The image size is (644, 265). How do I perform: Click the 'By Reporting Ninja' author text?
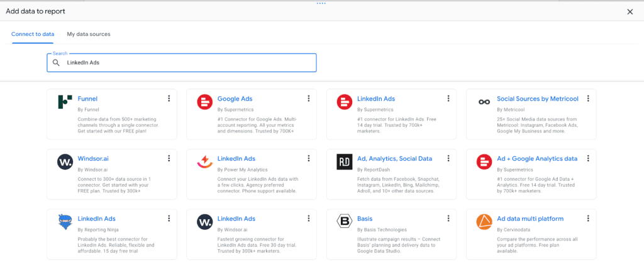point(98,229)
